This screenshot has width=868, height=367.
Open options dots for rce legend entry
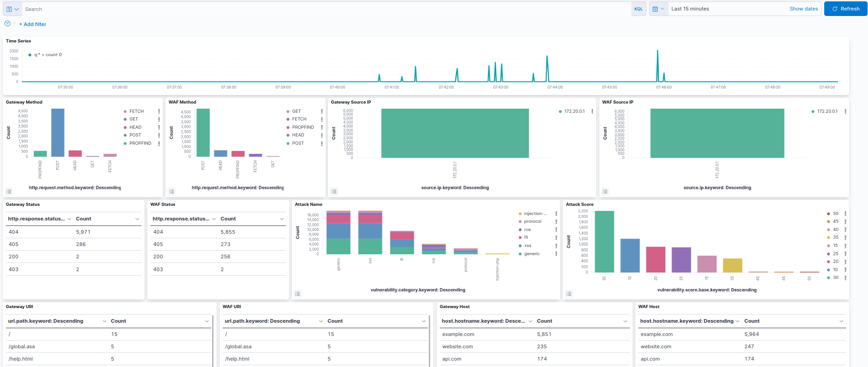[x=556, y=230]
